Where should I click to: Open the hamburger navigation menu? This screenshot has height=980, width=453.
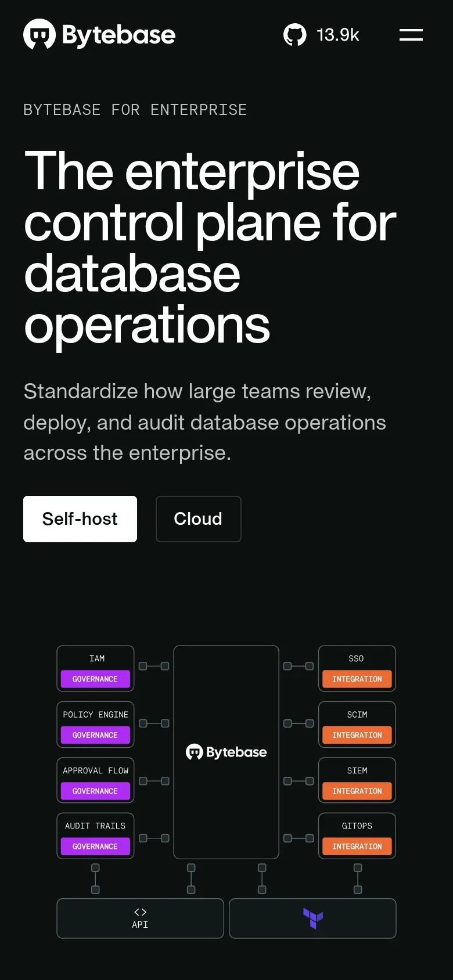click(x=411, y=35)
